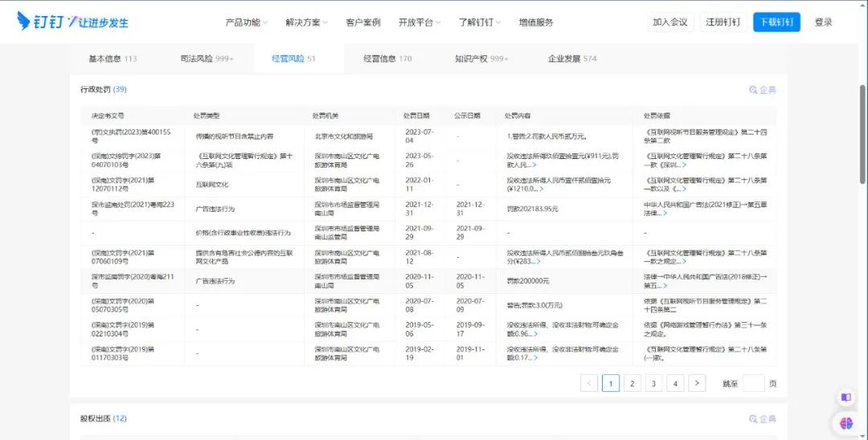Click the vertical page scrollbar

[x=862, y=134]
